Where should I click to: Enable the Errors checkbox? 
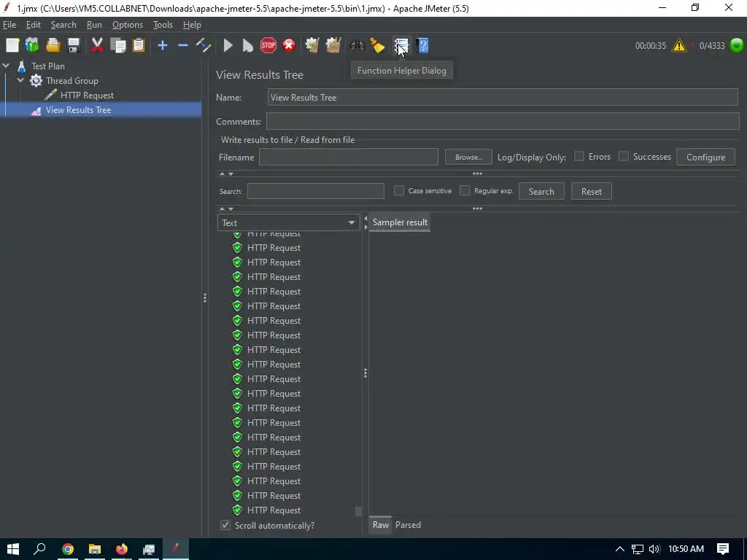click(x=579, y=156)
